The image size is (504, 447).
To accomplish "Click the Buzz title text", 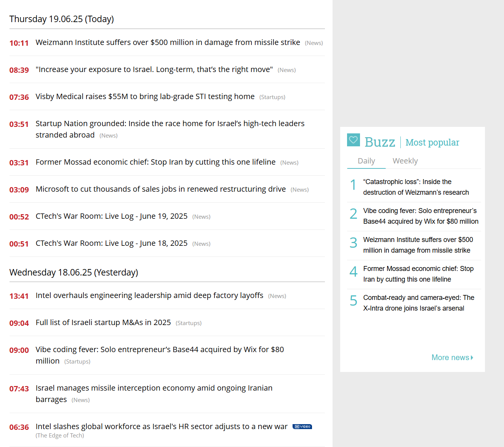I will tap(380, 142).
